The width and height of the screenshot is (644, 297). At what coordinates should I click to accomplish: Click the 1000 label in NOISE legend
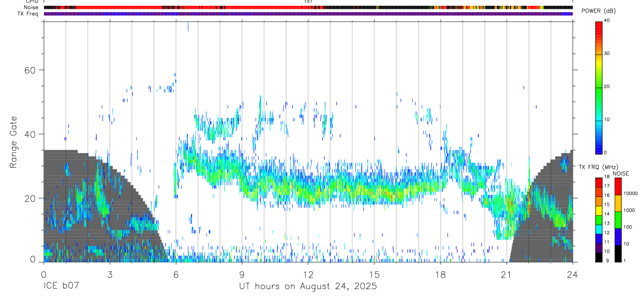[x=629, y=210]
